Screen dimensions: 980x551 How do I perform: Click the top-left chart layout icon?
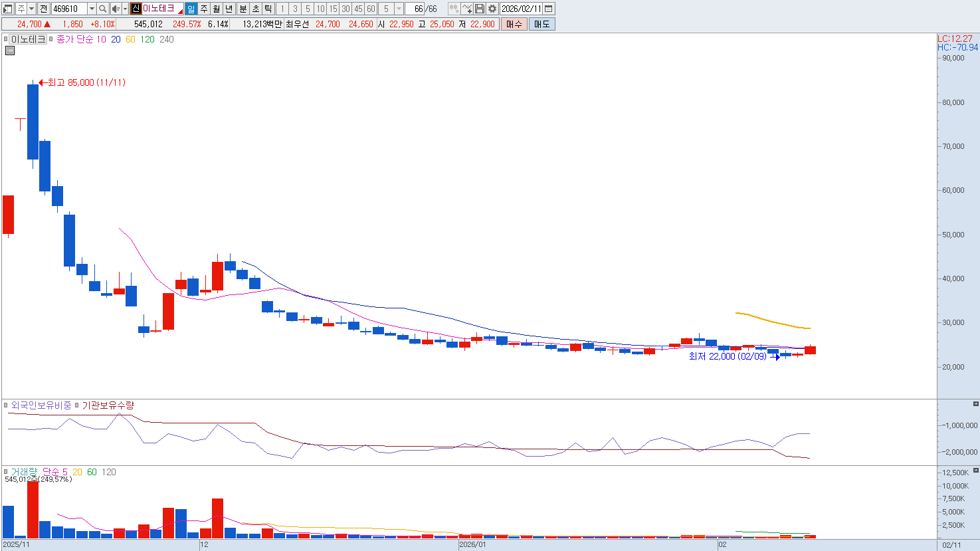(8, 9)
